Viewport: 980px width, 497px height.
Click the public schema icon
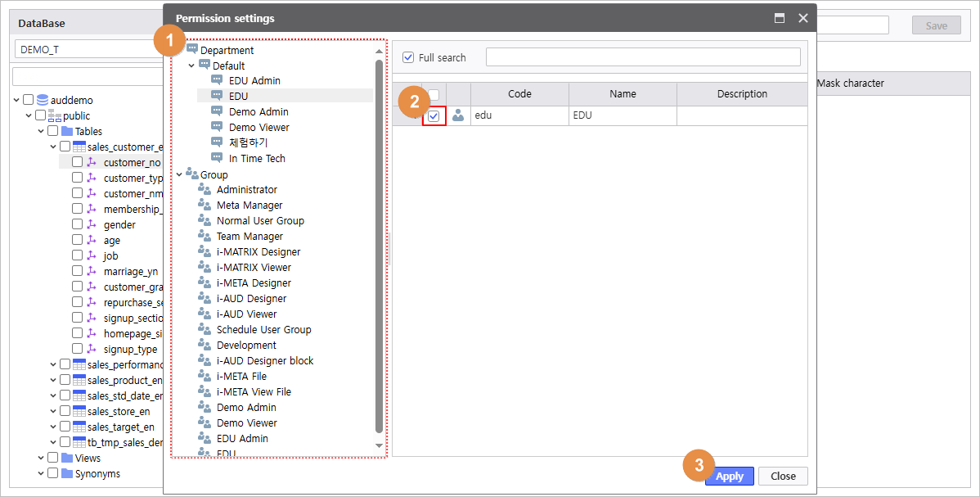55,115
